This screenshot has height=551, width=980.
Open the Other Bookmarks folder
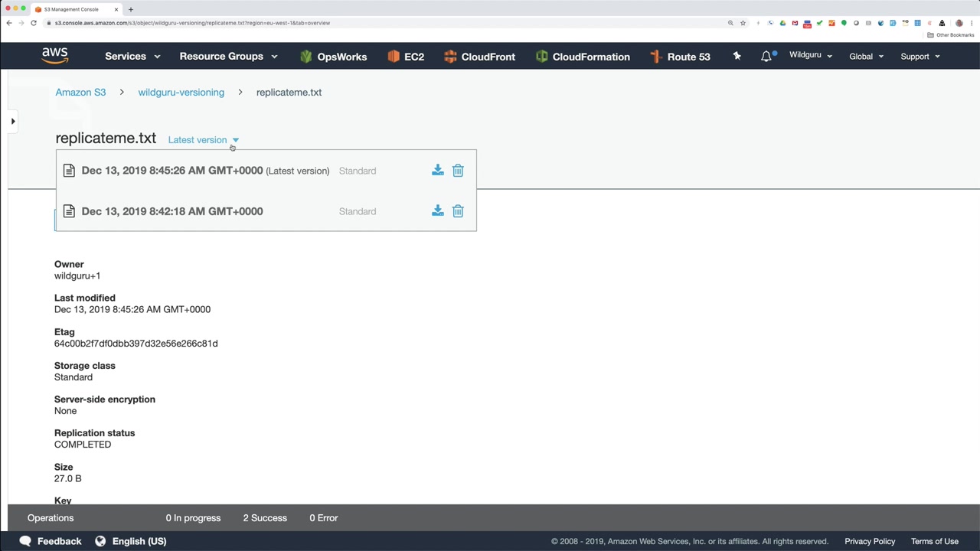(951, 35)
